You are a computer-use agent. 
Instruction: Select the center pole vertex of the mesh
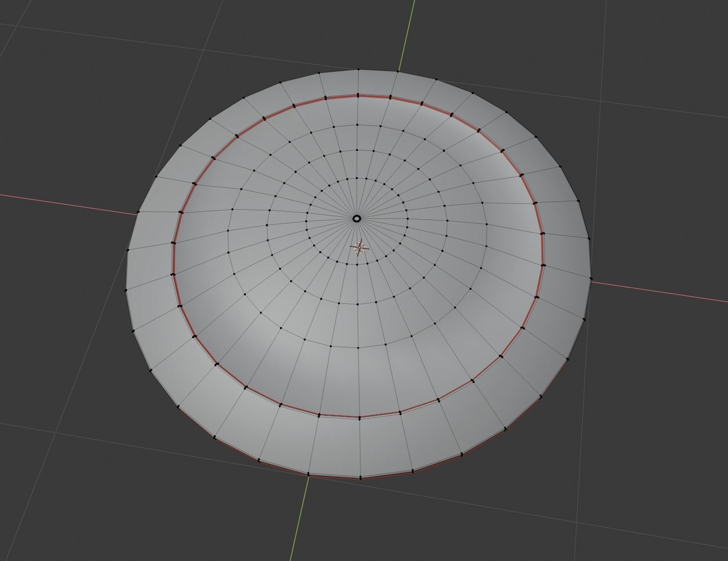pyautogui.click(x=357, y=218)
